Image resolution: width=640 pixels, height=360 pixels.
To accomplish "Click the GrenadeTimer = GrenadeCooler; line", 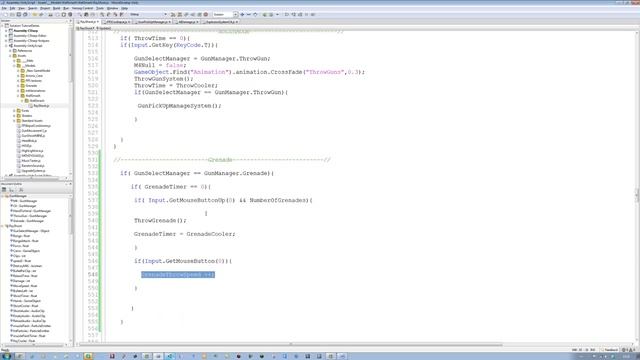I will click(x=184, y=234).
